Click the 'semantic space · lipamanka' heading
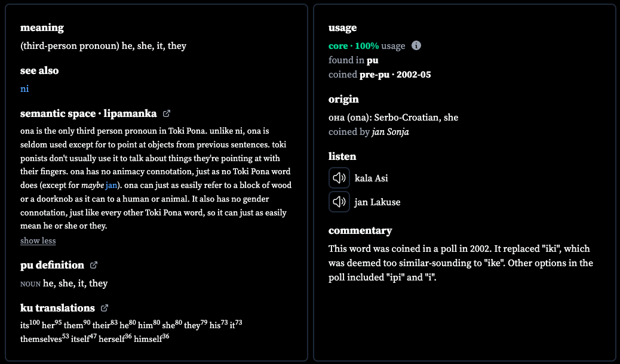This screenshot has height=364, width=620. coord(88,113)
